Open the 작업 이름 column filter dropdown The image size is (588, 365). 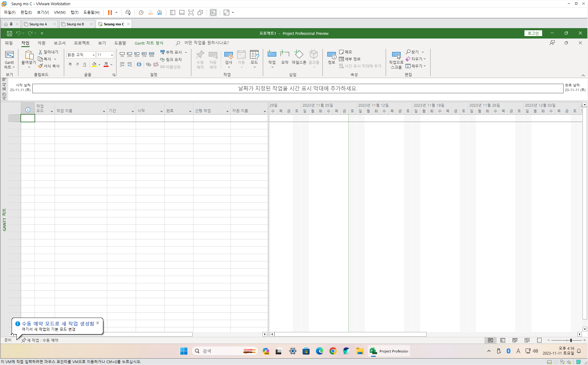coord(104,111)
